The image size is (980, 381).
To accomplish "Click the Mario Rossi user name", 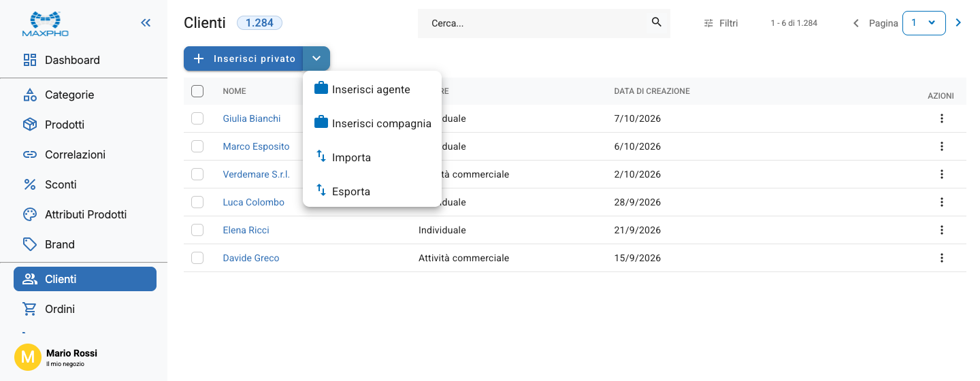I will coord(71,353).
